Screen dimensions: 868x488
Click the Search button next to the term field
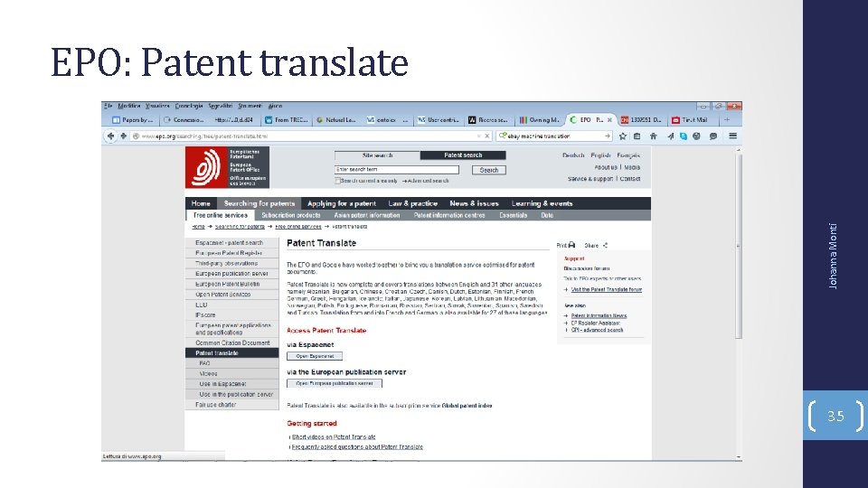489,170
